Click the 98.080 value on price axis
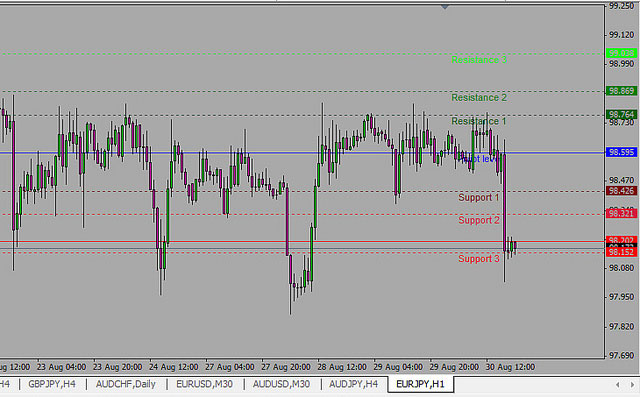 tap(622, 268)
